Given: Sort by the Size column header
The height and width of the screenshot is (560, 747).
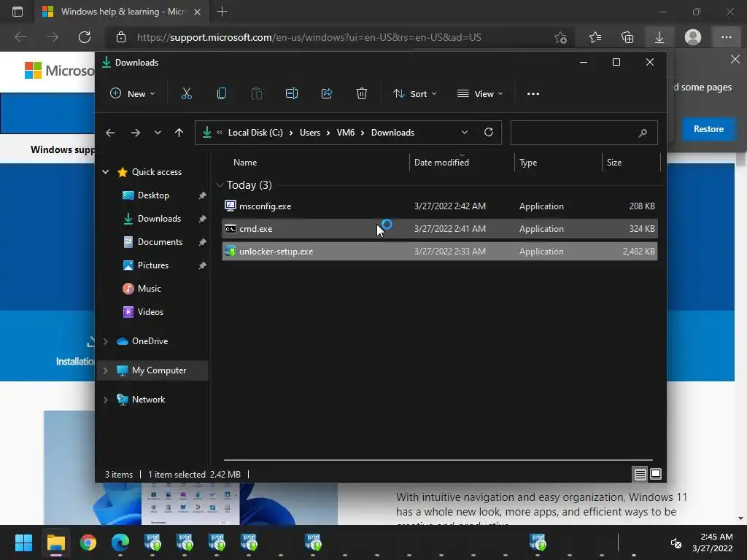Looking at the screenshot, I should tap(614, 163).
